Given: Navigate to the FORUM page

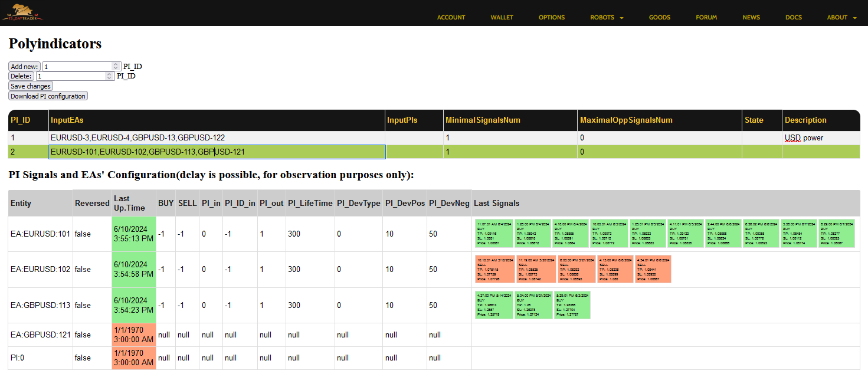Looking at the screenshot, I should pos(706,18).
